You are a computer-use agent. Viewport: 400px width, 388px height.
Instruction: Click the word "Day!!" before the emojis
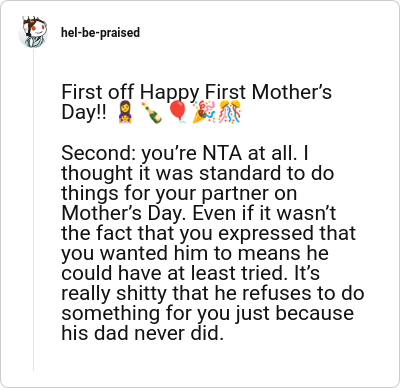click(84, 112)
